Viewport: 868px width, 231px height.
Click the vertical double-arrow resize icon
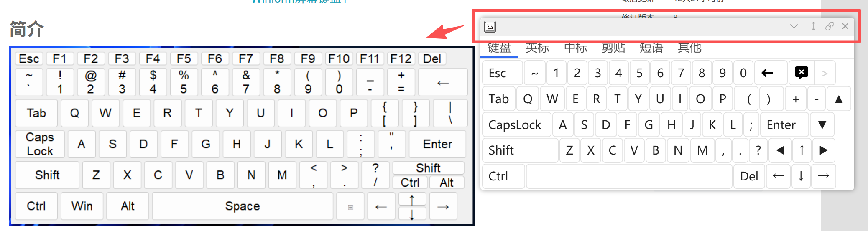(x=813, y=26)
